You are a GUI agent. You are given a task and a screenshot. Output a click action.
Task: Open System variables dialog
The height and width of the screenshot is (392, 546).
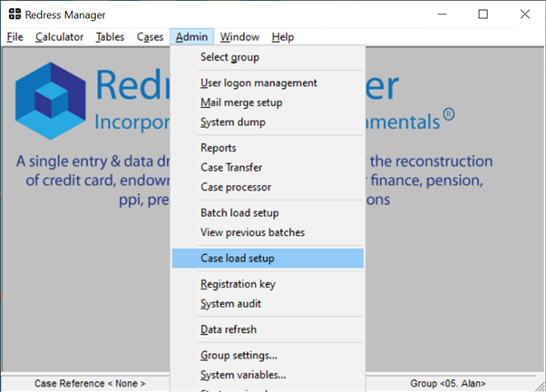[268, 375]
